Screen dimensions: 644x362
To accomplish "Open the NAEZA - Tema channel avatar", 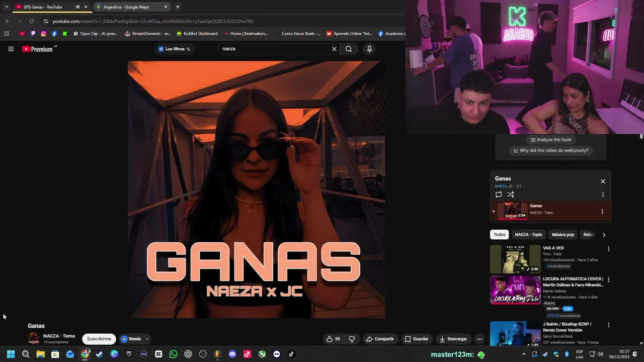I will point(34,338).
